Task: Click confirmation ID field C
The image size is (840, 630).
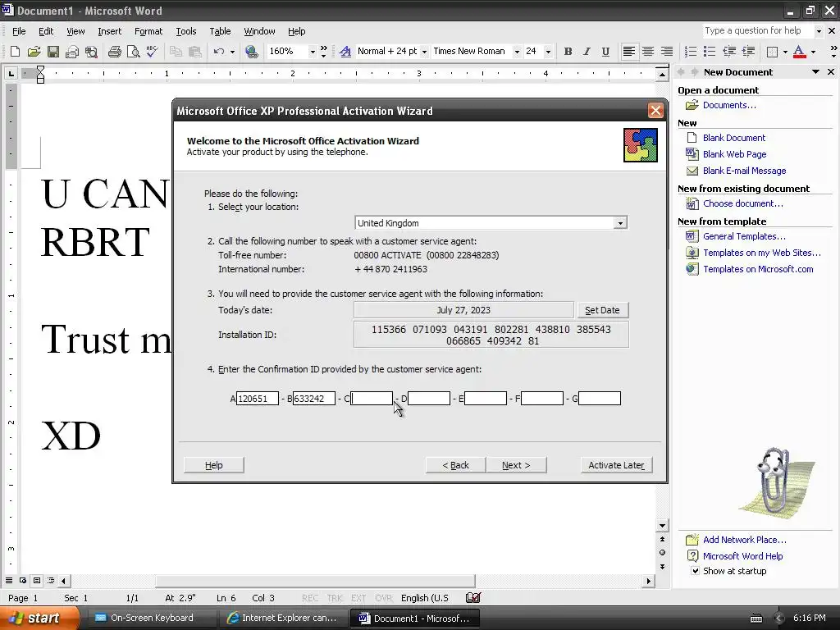Action: pyautogui.click(x=372, y=398)
